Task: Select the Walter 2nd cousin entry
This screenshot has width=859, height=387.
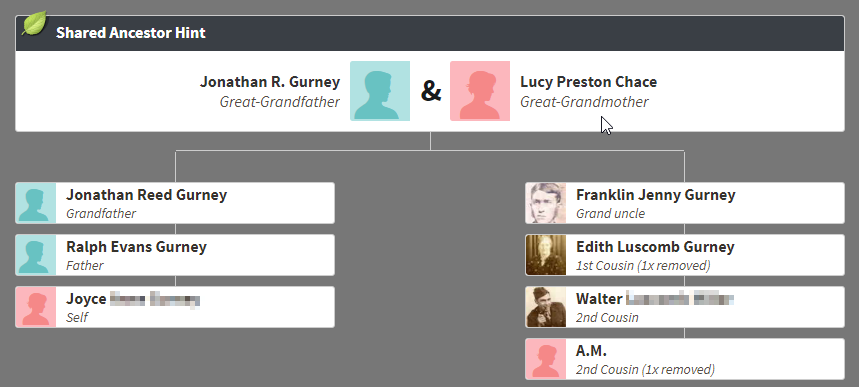Action: click(685, 307)
